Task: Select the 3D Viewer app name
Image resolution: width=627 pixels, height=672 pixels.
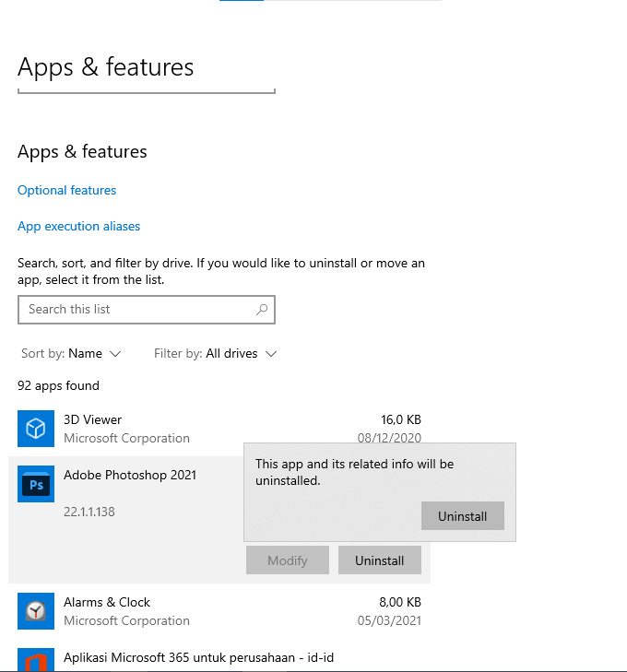Action: (92, 419)
